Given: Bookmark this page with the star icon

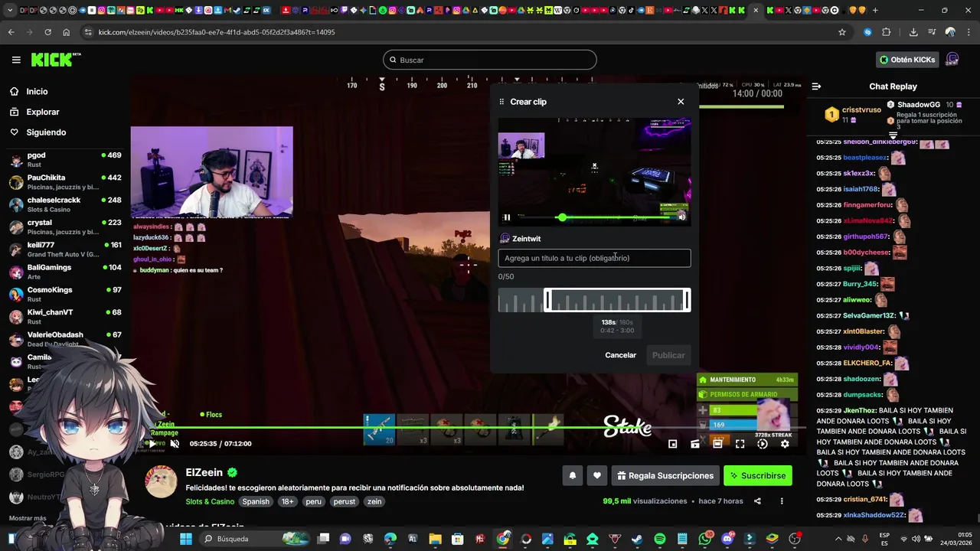Looking at the screenshot, I should (x=842, y=32).
